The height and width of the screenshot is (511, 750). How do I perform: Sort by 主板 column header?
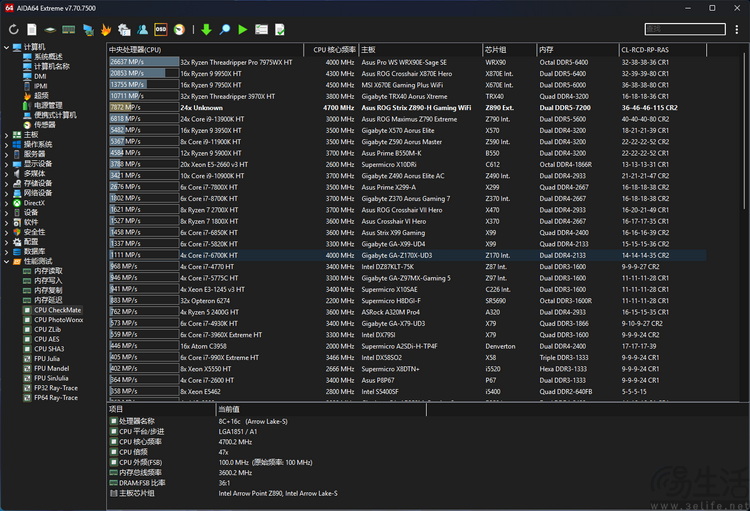(x=420, y=50)
